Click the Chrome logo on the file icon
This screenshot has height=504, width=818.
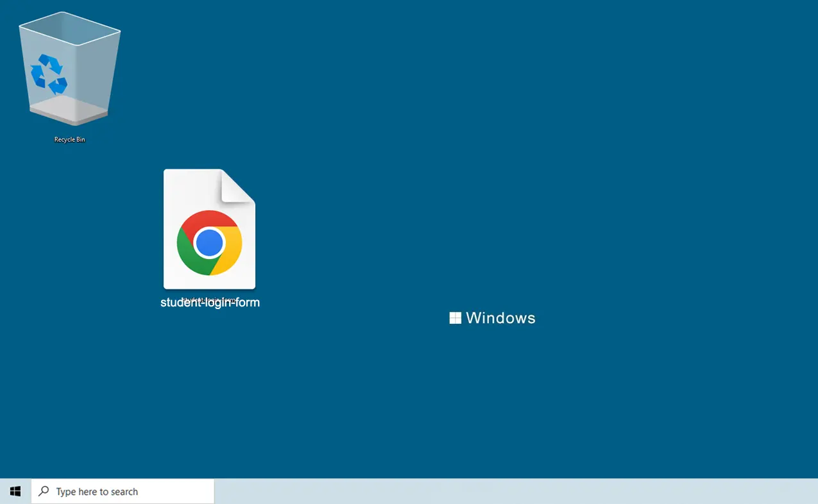[209, 243]
